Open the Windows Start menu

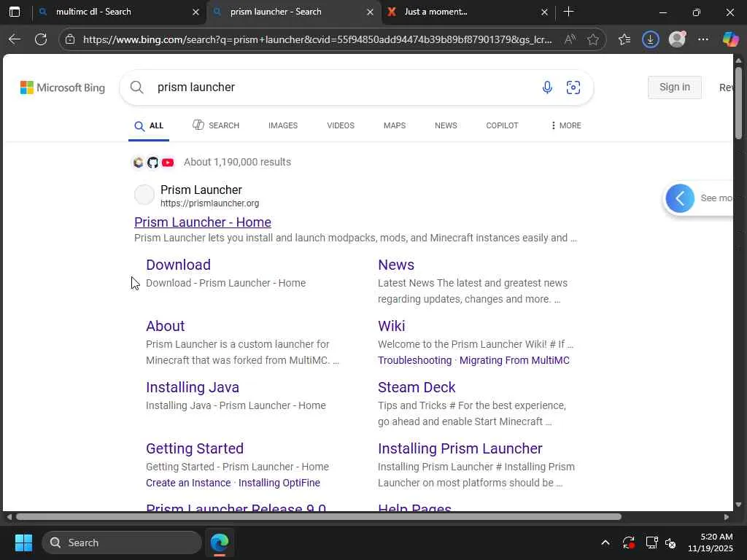[23, 542]
